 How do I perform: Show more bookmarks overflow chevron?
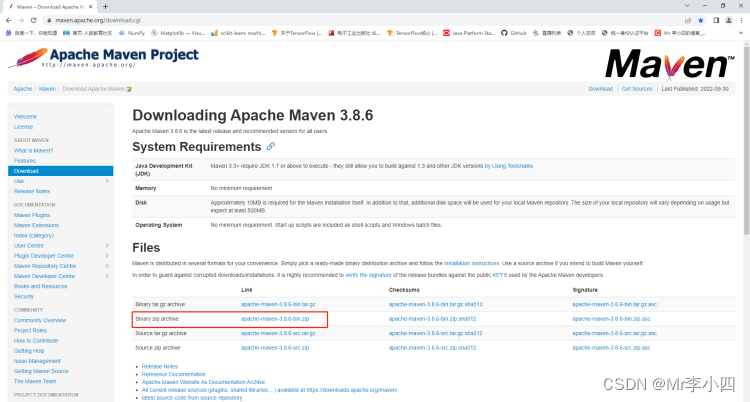click(x=741, y=33)
